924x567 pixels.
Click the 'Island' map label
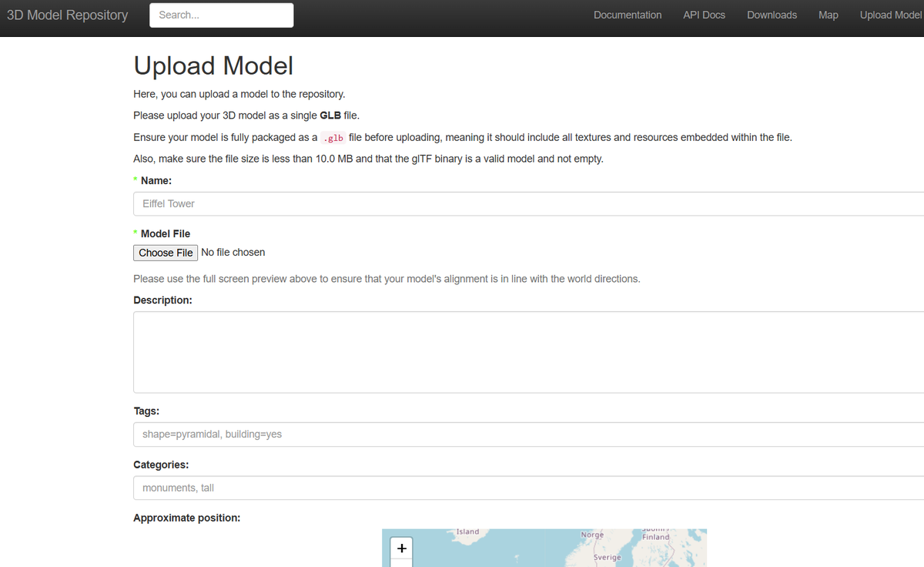click(467, 532)
